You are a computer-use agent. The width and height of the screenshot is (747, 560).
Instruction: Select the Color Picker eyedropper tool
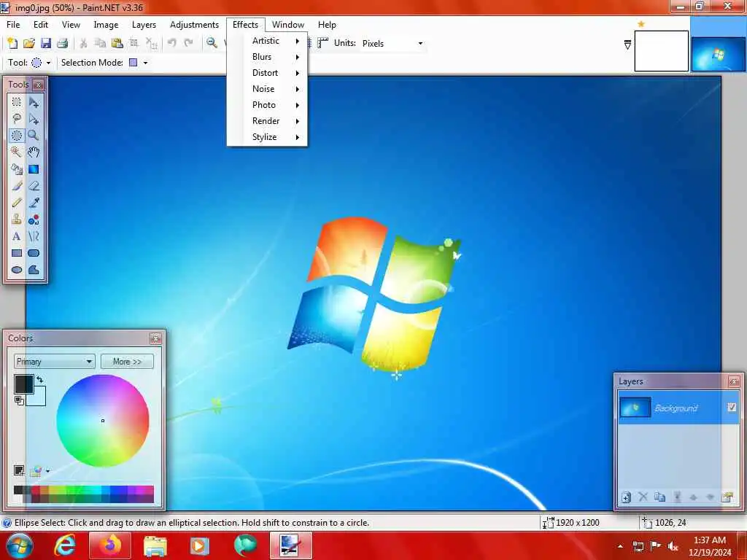click(34, 203)
